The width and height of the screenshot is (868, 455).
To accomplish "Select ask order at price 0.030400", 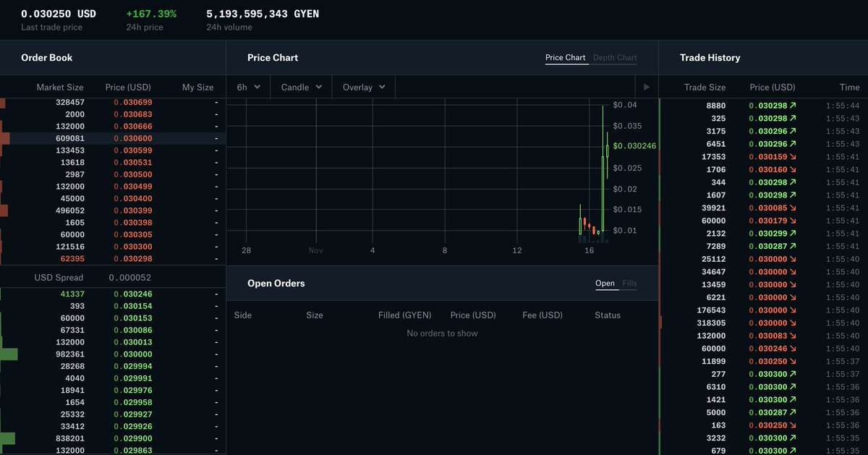I will tap(113, 198).
